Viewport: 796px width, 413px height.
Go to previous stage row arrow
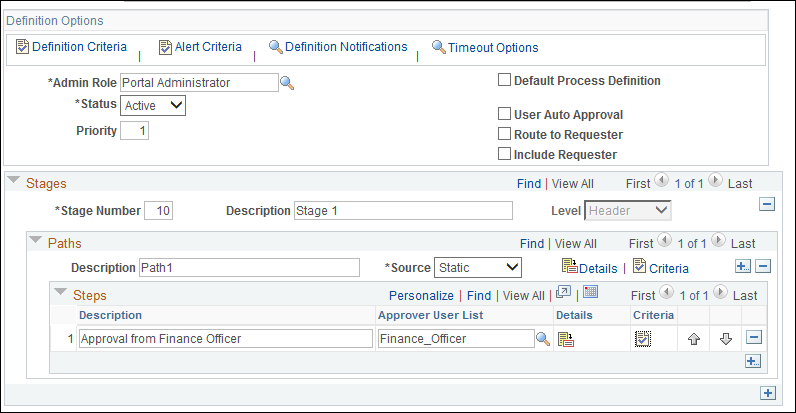point(661,180)
